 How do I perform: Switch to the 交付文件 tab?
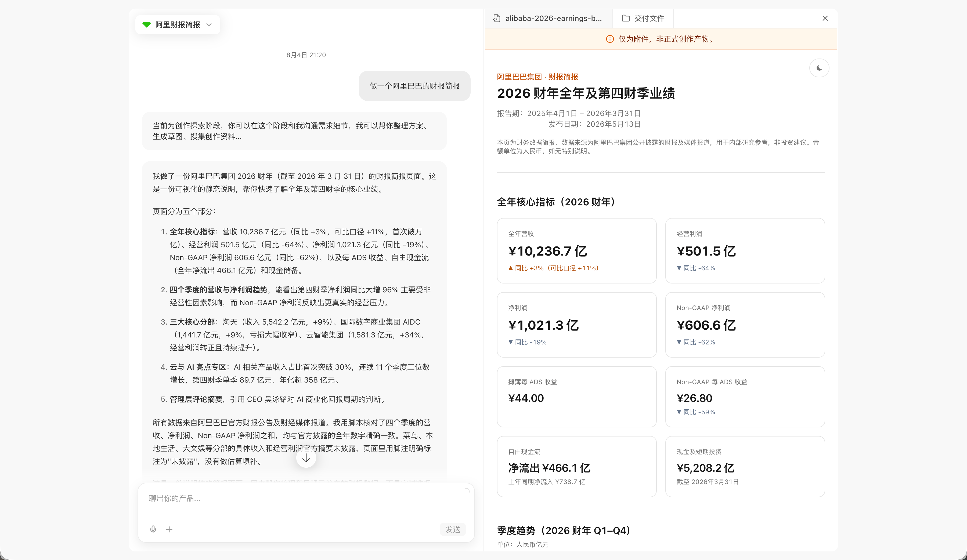point(643,18)
